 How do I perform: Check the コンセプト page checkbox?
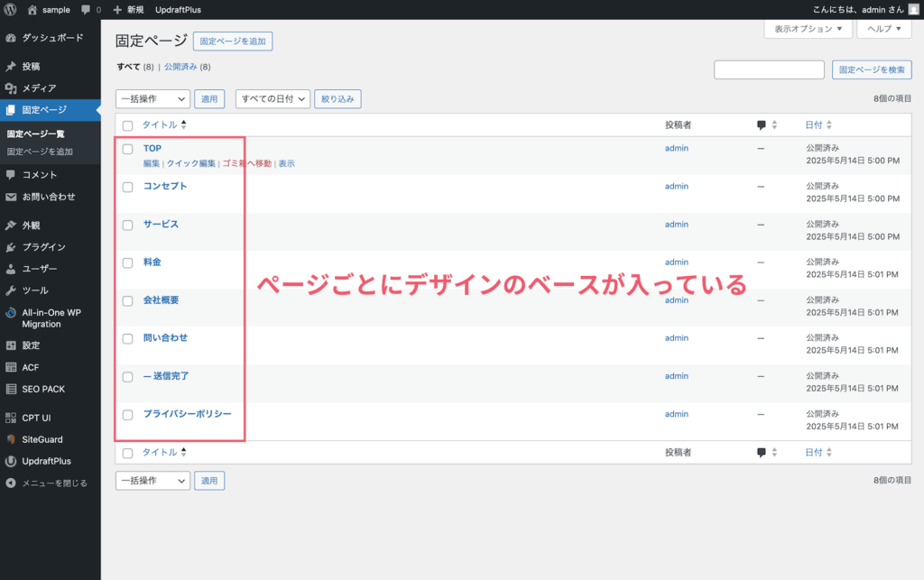127,188
